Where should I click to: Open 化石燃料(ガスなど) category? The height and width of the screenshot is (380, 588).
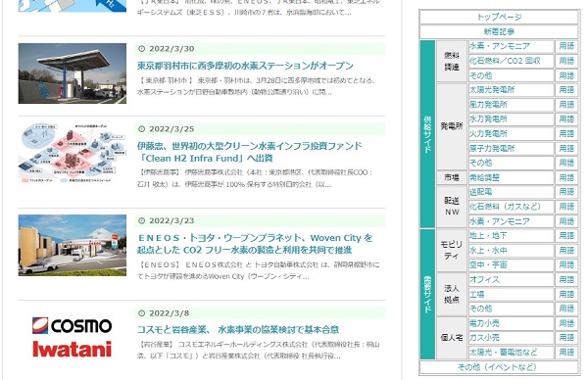pos(505,207)
